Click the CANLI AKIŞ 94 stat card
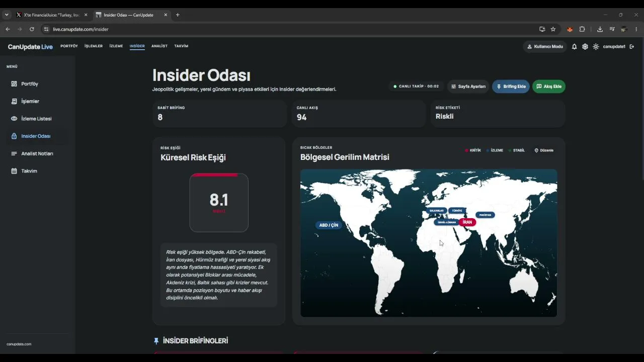 coord(359,114)
